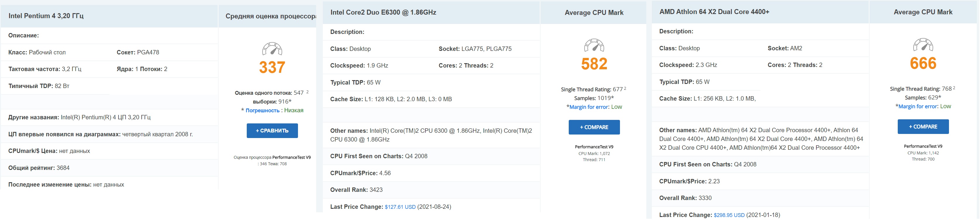
Task: Click the orange 337 CPU score
Action: 272,68
